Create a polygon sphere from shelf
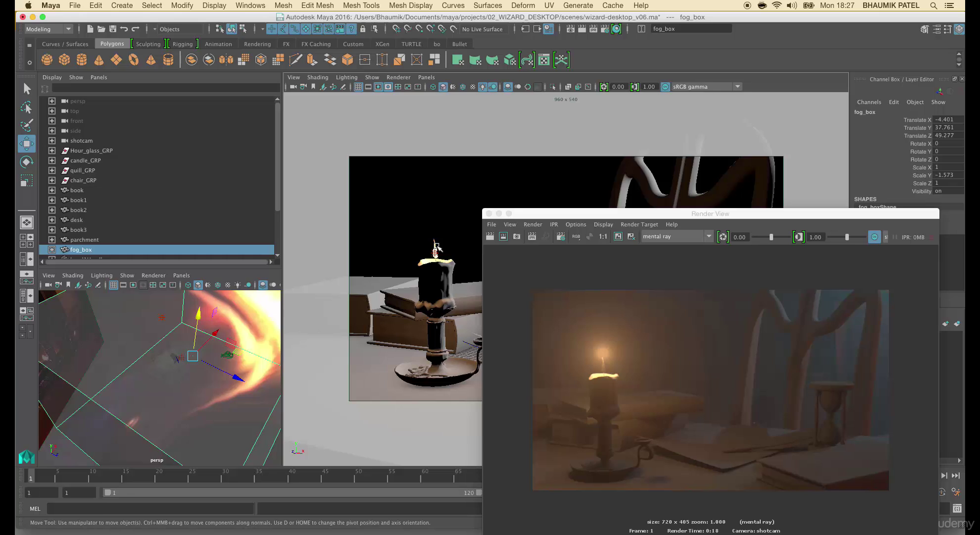This screenshot has width=980, height=535. point(47,60)
